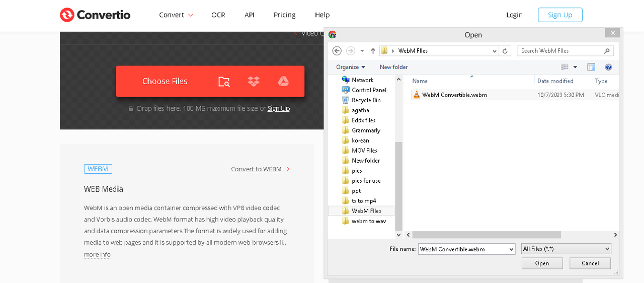644x283 pixels.
Task: Select the pics folder
Action: tap(357, 170)
